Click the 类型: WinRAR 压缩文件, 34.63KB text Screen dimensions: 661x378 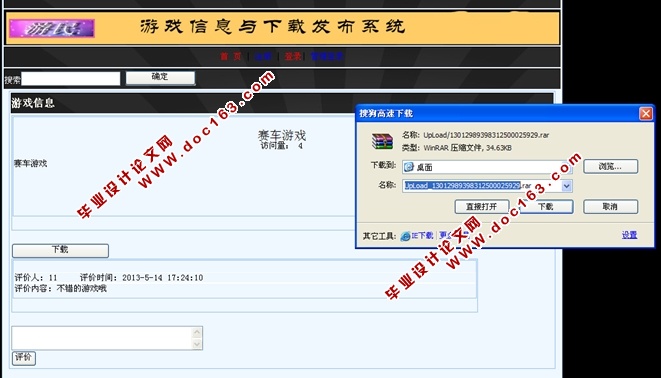[457, 148]
